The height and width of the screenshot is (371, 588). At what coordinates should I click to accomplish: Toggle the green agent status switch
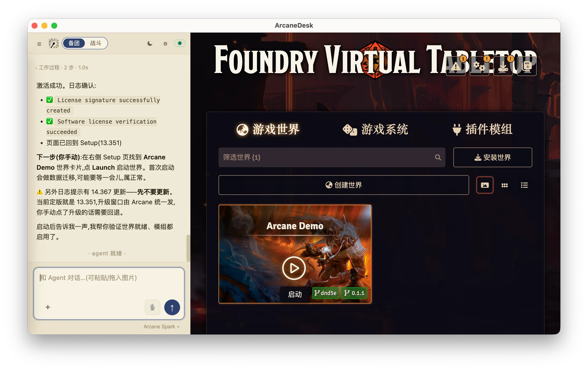point(180,43)
